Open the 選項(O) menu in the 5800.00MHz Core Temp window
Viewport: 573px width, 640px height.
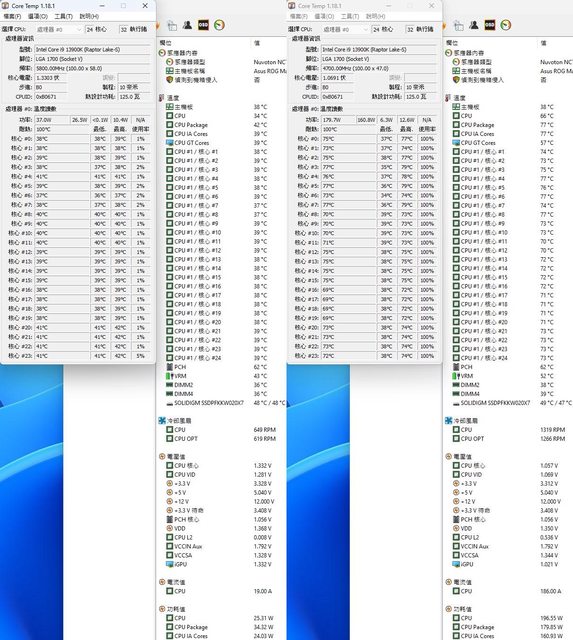[38, 16]
